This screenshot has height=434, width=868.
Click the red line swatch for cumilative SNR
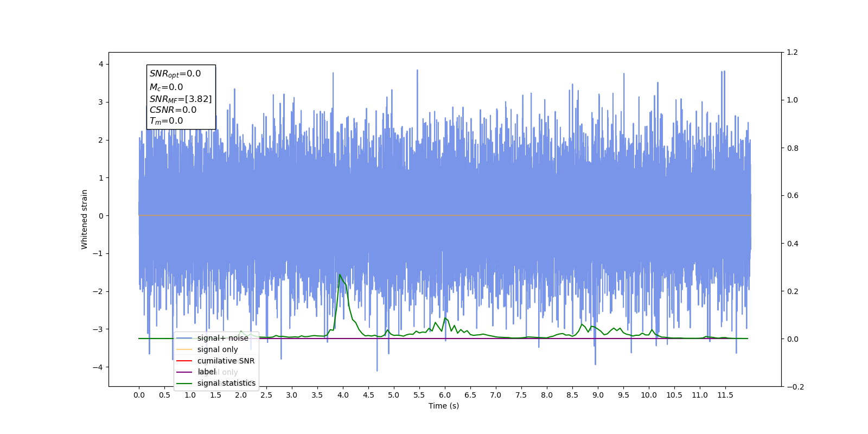[184, 361]
